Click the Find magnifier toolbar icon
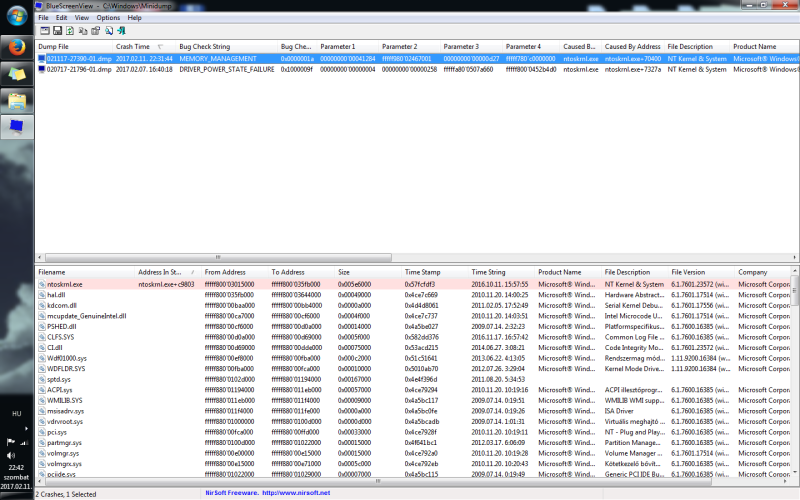 tap(109, 31)
